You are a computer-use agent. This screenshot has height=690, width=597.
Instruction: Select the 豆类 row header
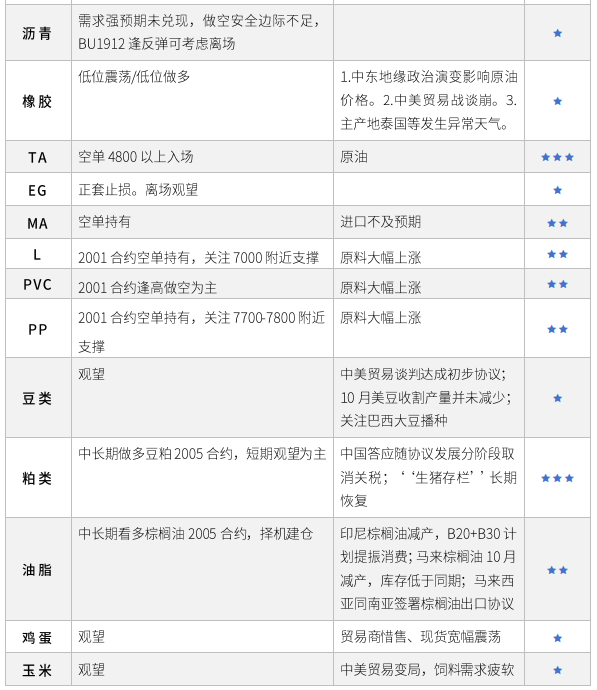click(x=38, y=398)
